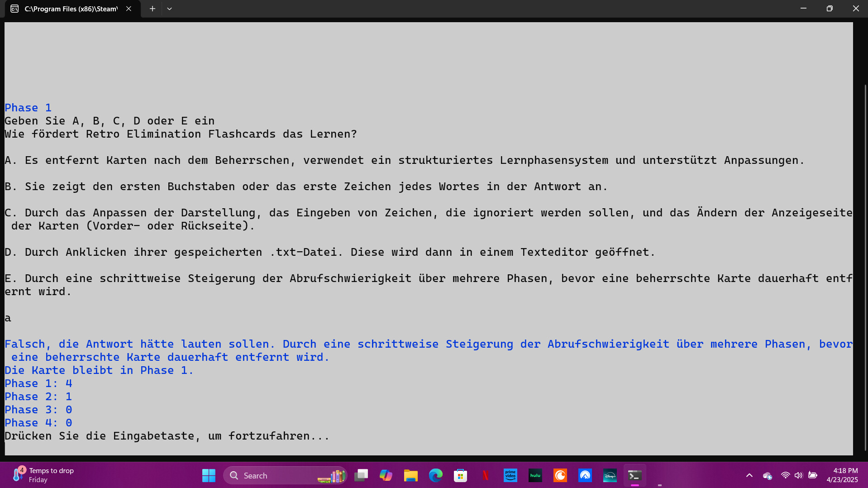868x488 pixels.
Task: Launch Netflix from the taskbar
Action: click(x=486, y=475)
